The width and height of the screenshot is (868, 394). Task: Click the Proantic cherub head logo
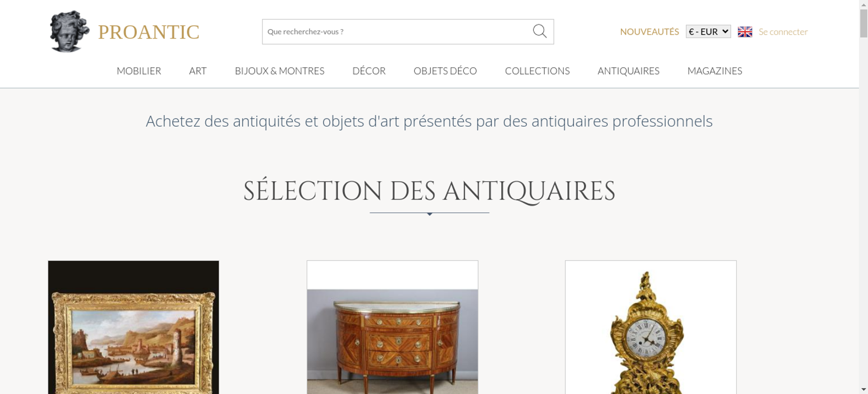coord(69,32)
